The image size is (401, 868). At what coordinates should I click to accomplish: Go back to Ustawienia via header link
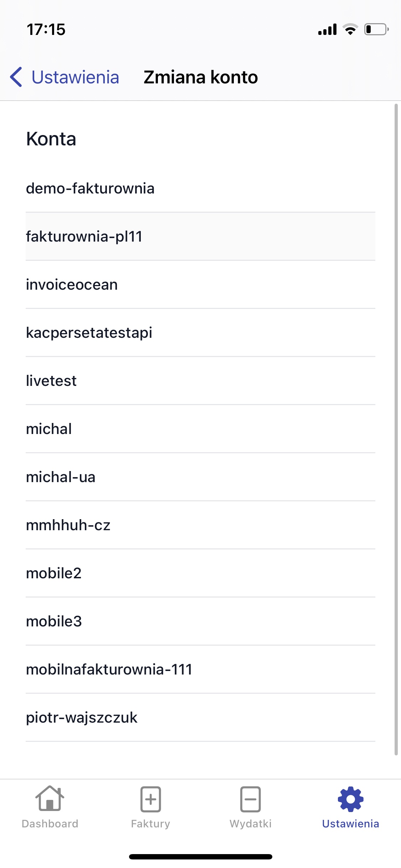point(75,77)
